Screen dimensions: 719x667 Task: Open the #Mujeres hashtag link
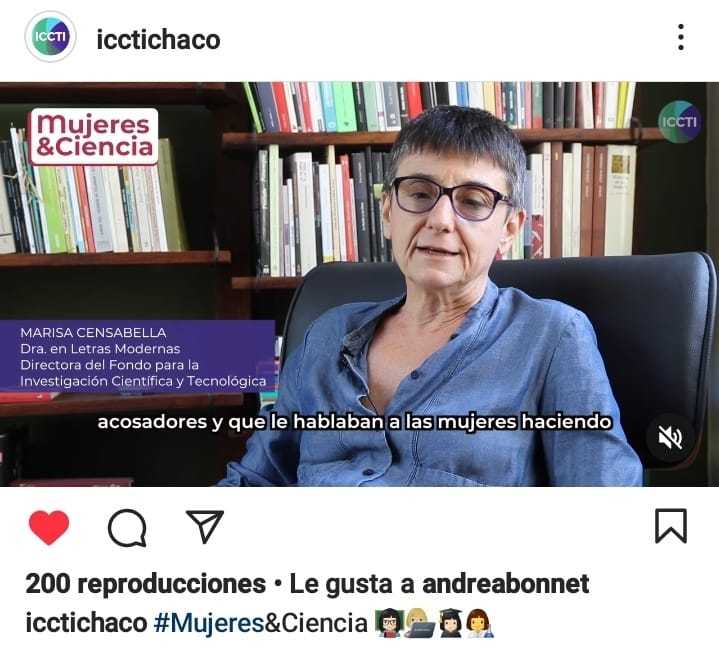pos(209,623)
